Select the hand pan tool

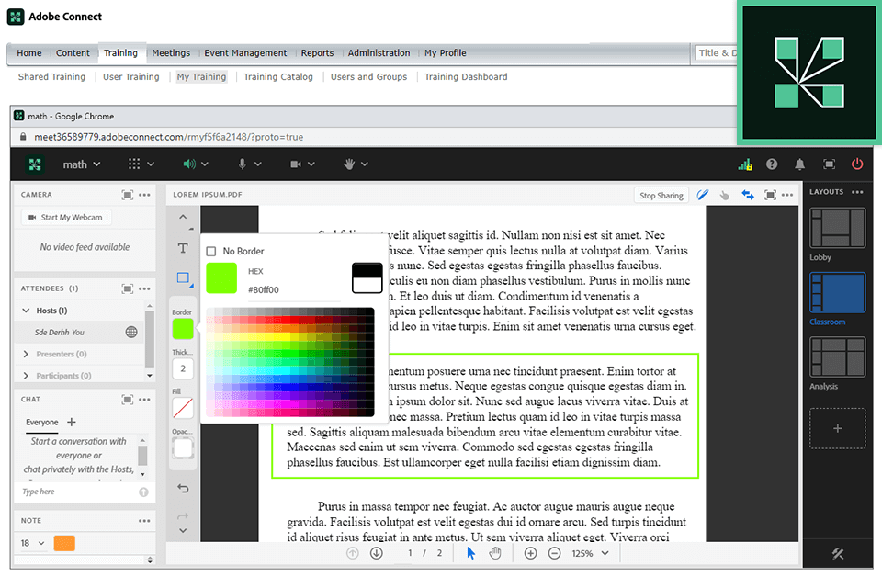(495, 554)
